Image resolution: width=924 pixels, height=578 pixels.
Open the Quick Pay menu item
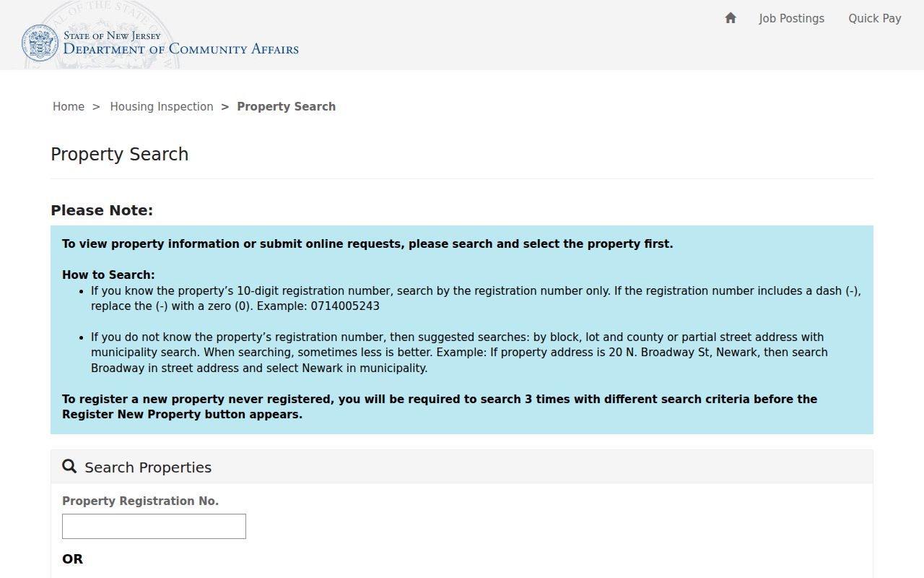click(875, 19)
